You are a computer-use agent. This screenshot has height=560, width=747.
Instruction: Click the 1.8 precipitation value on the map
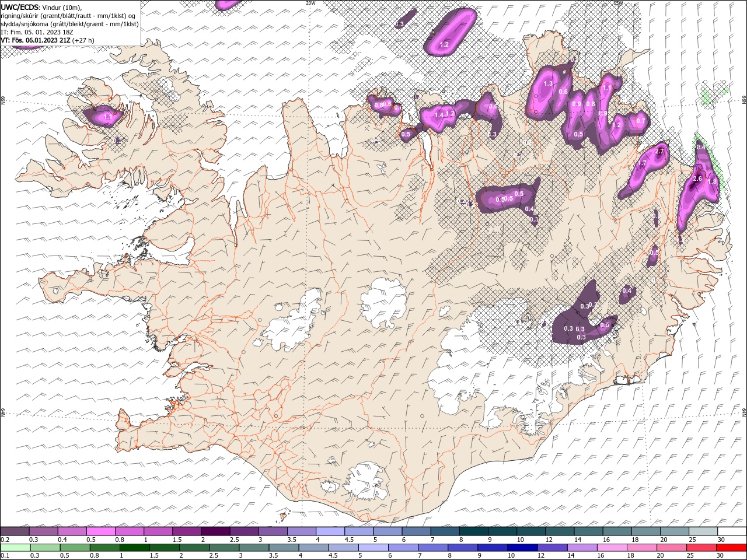712,181
